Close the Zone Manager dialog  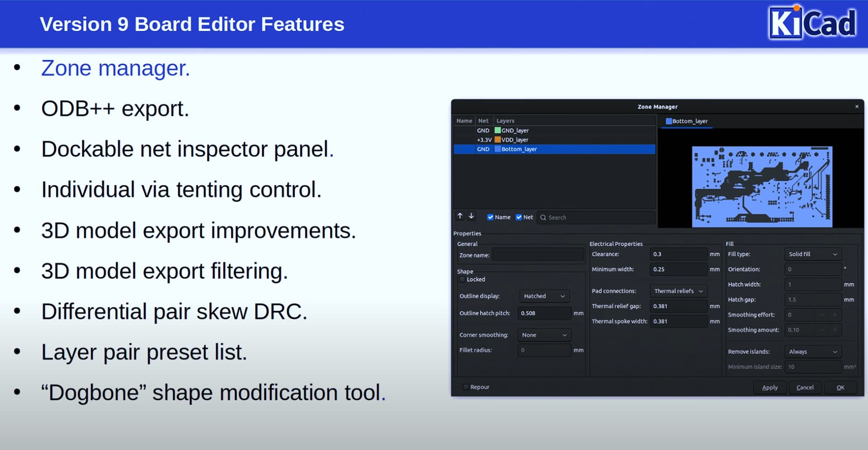(x=857, y=107)
